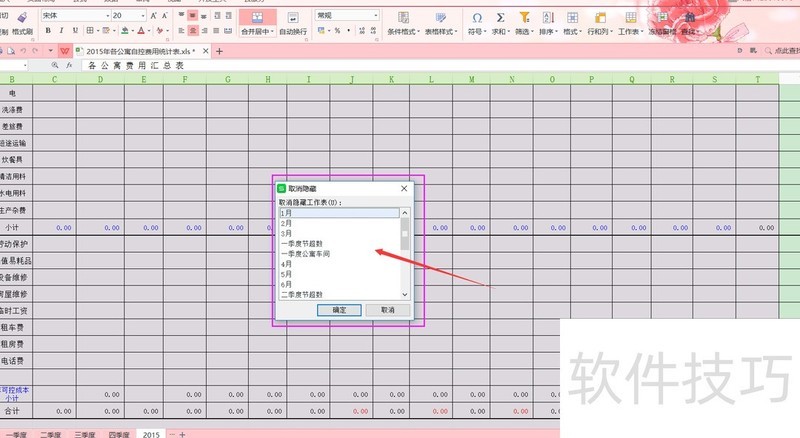This screenshot has width=800, height=438.
Task: Click the justify alignment icon
Action: (216, 31)
